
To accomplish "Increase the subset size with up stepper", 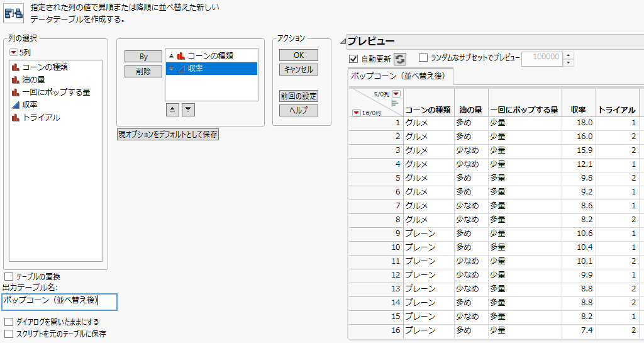I will click(x=569, y=54).
